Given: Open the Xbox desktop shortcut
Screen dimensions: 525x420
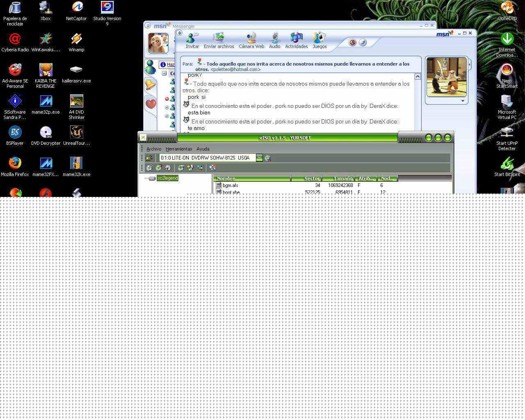Looking at the screenshot, I should click(46, 11).
